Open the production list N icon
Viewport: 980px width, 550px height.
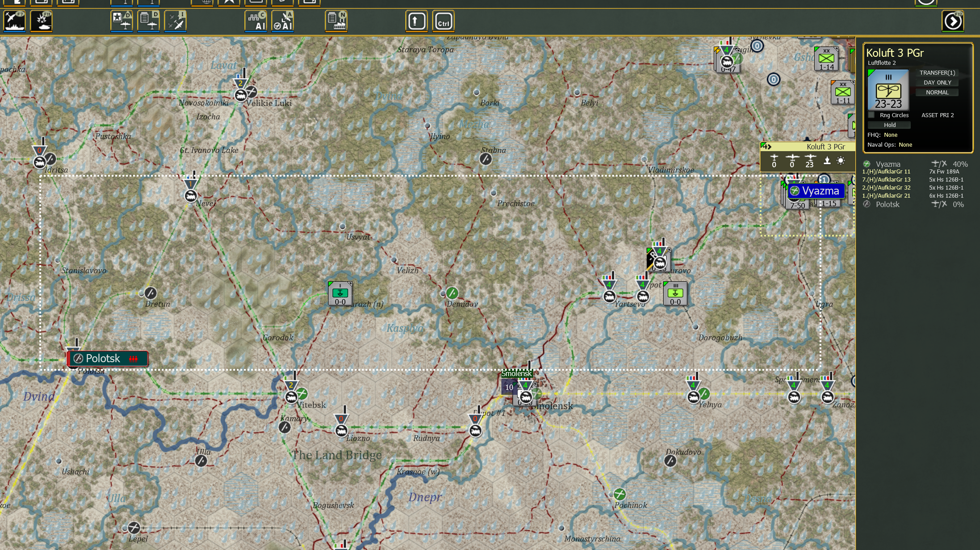tap(336, 21)
